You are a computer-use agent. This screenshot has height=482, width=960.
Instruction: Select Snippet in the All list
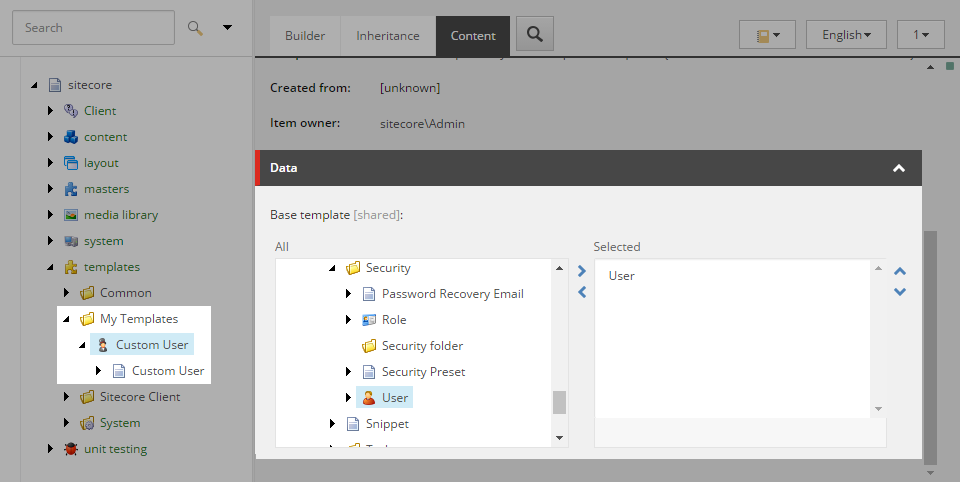387,424
